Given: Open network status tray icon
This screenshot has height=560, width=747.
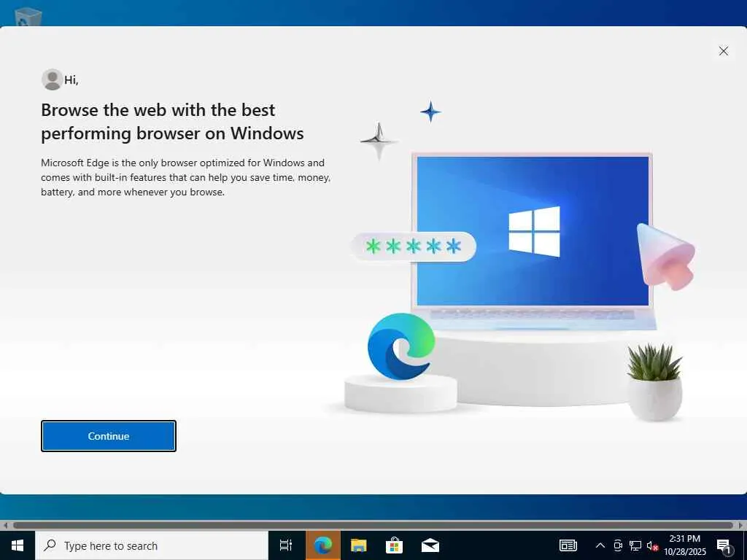Looking at the screenshot, I should coord(635,545).
